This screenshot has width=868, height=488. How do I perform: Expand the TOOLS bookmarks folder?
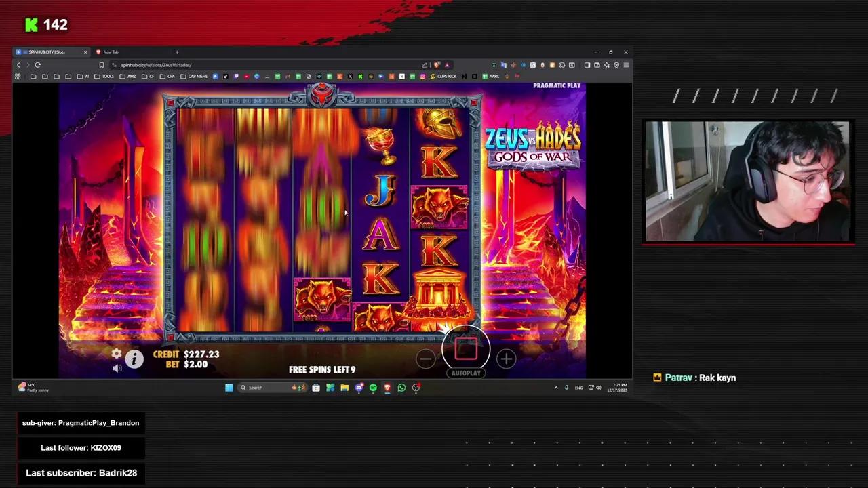[x=107, y=76]
